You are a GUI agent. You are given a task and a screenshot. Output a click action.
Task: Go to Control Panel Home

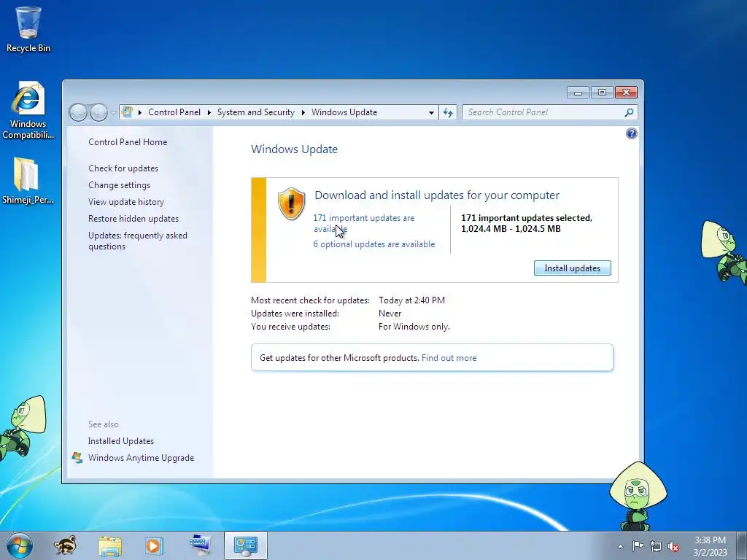[x=128, y=142]
